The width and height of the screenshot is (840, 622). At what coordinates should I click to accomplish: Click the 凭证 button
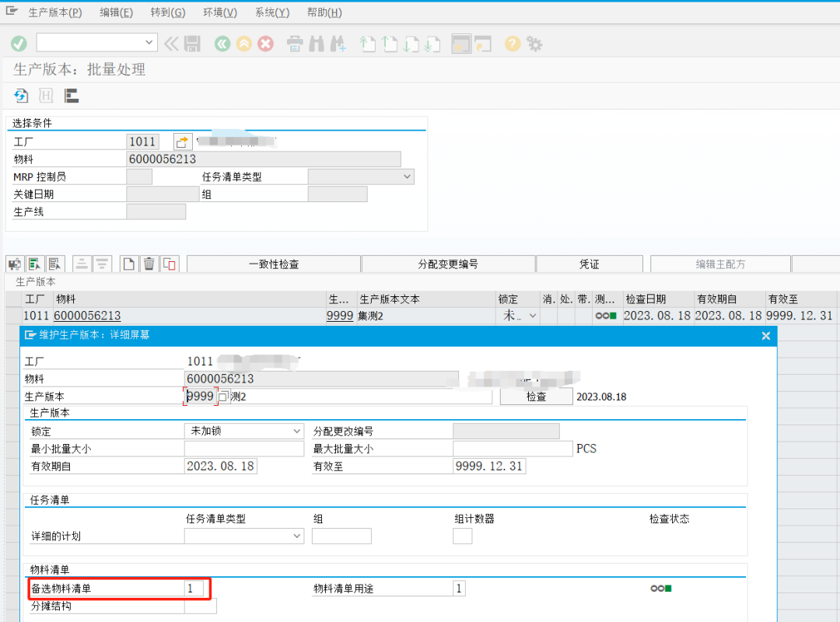pos(590,264)
